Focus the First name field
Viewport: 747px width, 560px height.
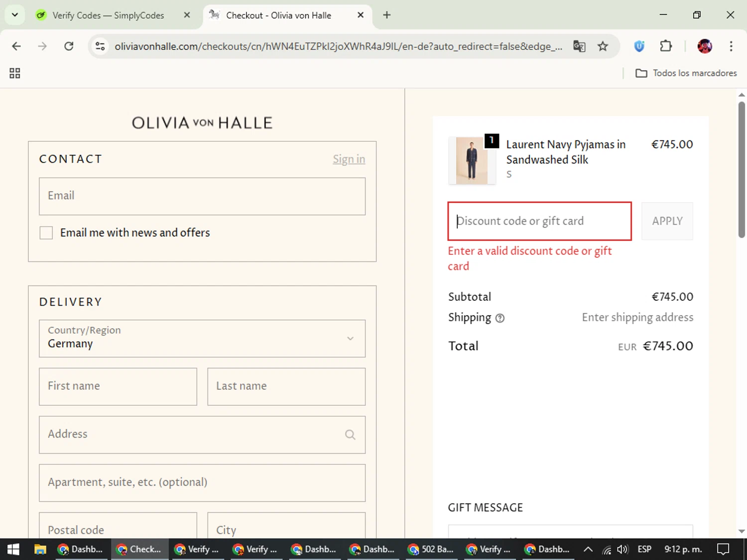click(118, 386)
